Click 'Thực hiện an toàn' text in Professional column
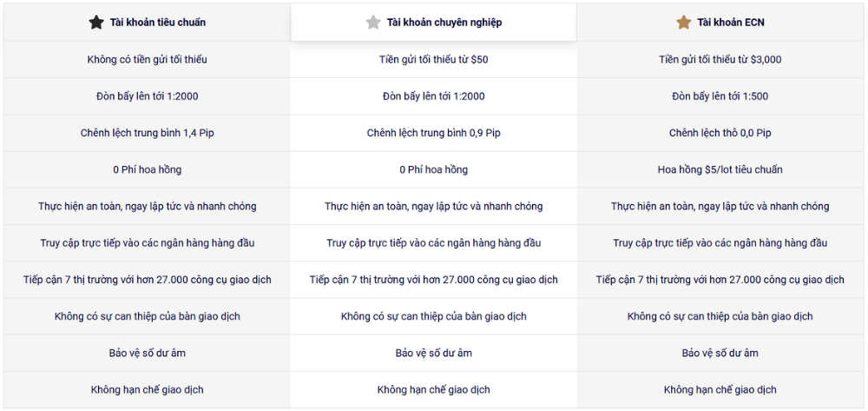Screen dimensions: 868x411 (x=434, y=206)
